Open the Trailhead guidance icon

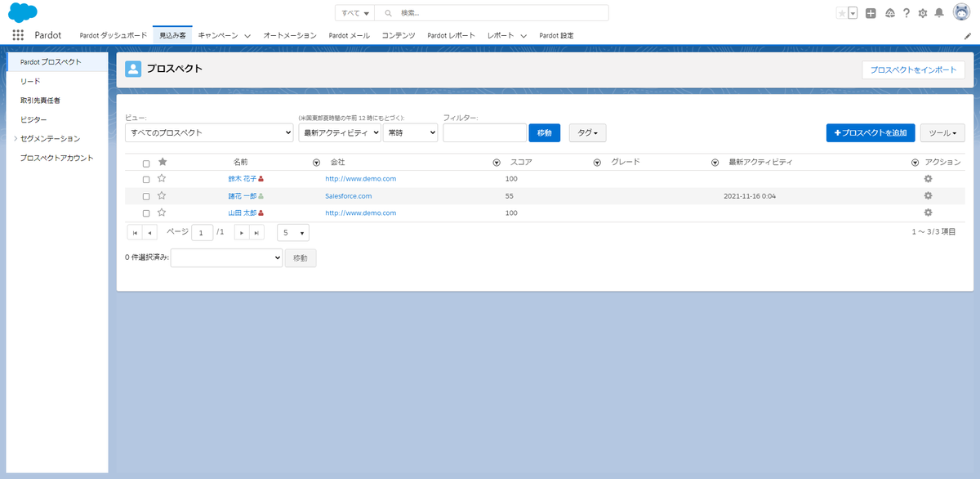point(889,13)
